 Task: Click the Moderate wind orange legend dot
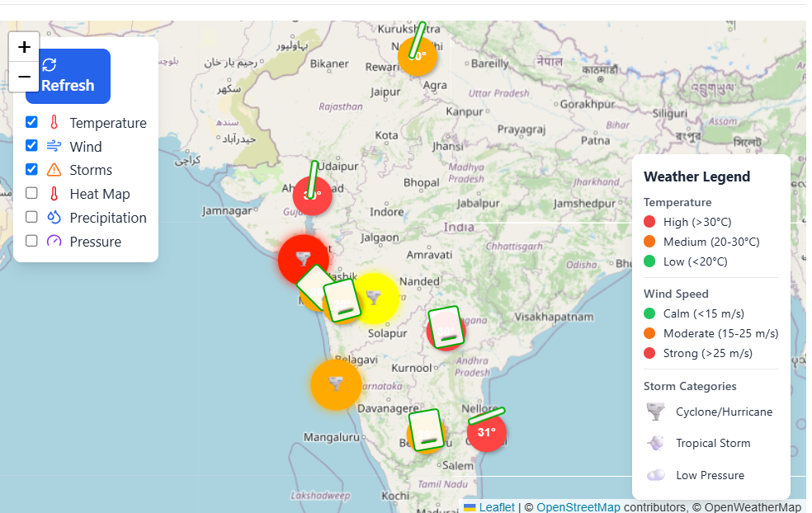pos(649,333)
